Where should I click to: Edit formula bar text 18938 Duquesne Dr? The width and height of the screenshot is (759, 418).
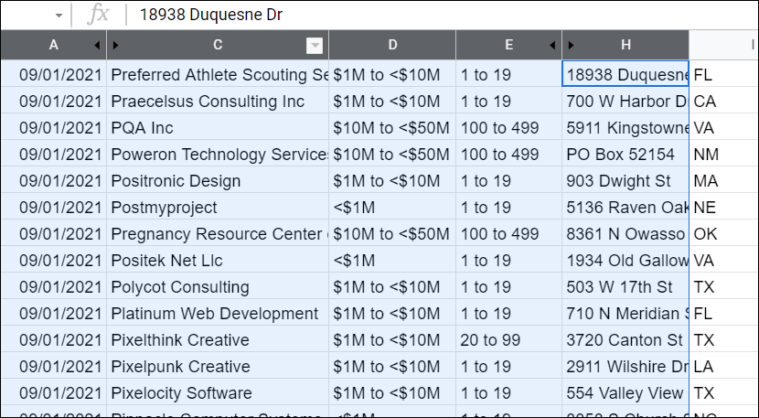coord(211,15)
